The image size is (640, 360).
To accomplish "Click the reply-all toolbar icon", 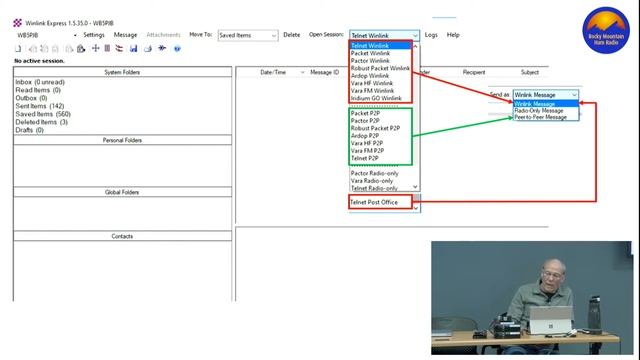I will (44, 49).
